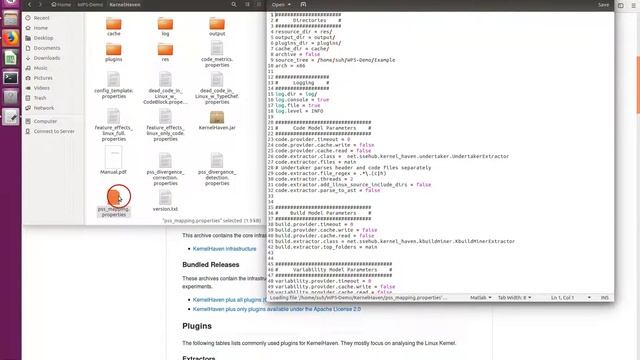
Task: Open the KernelHaven infrastructure link
Action: (224, 249)
